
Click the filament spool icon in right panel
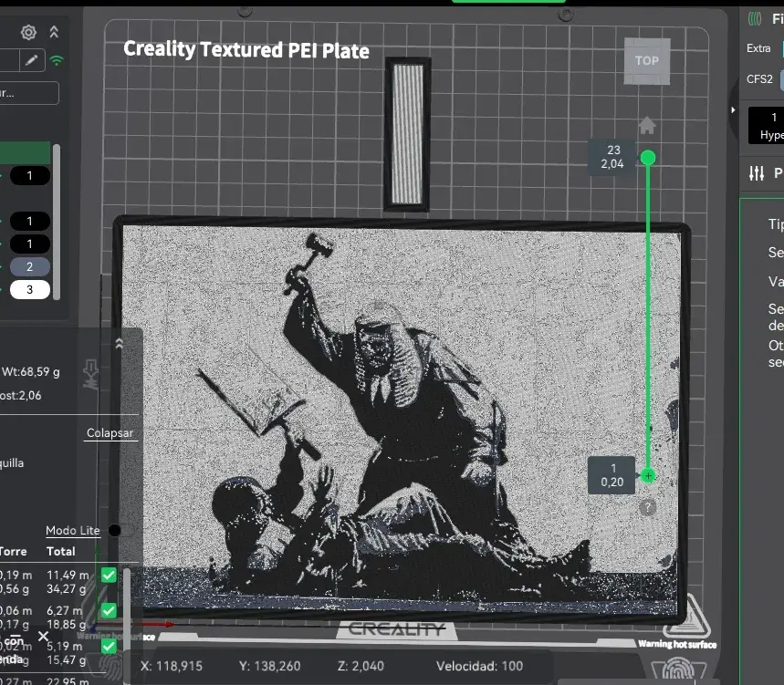pyautogui.click(x=755, y=19)
